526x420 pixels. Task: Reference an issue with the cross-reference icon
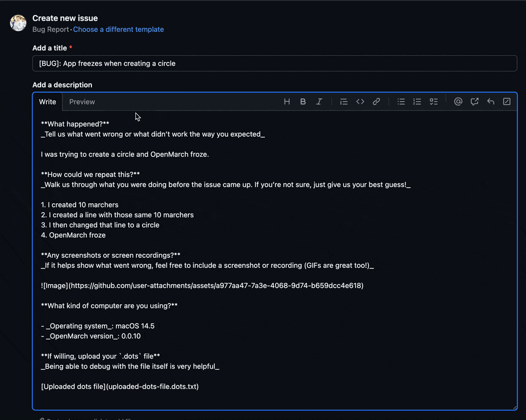[x=474, y=101]
